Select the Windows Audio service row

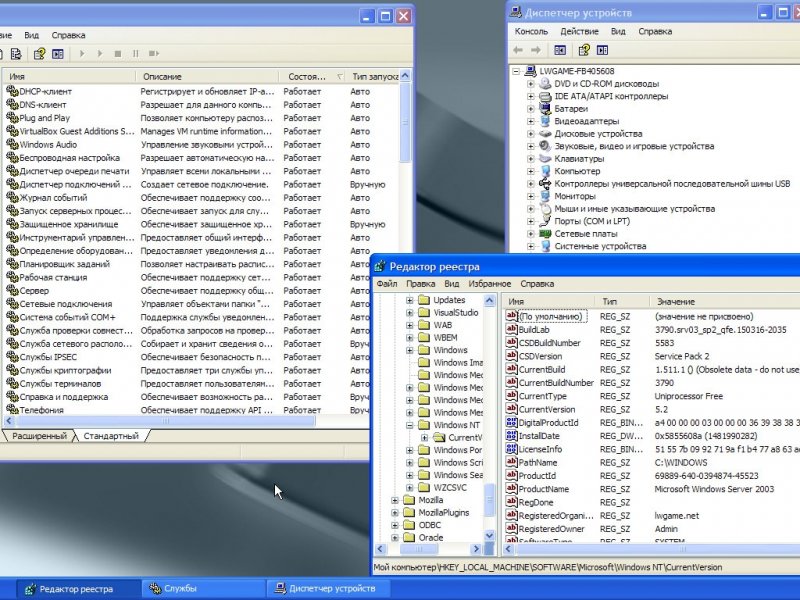coord(202,144)
